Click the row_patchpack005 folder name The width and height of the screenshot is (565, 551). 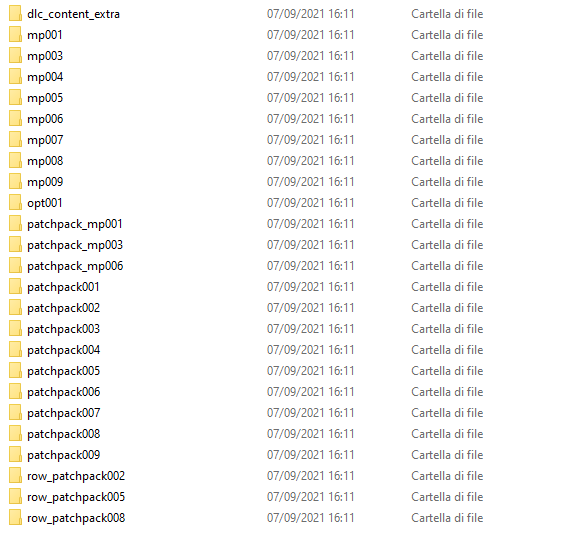(x=76, y=497)
